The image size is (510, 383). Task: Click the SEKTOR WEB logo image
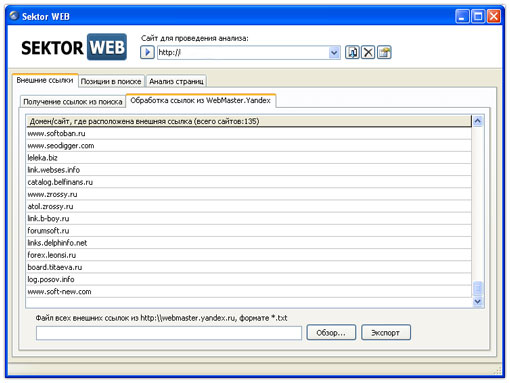[74, 47]
